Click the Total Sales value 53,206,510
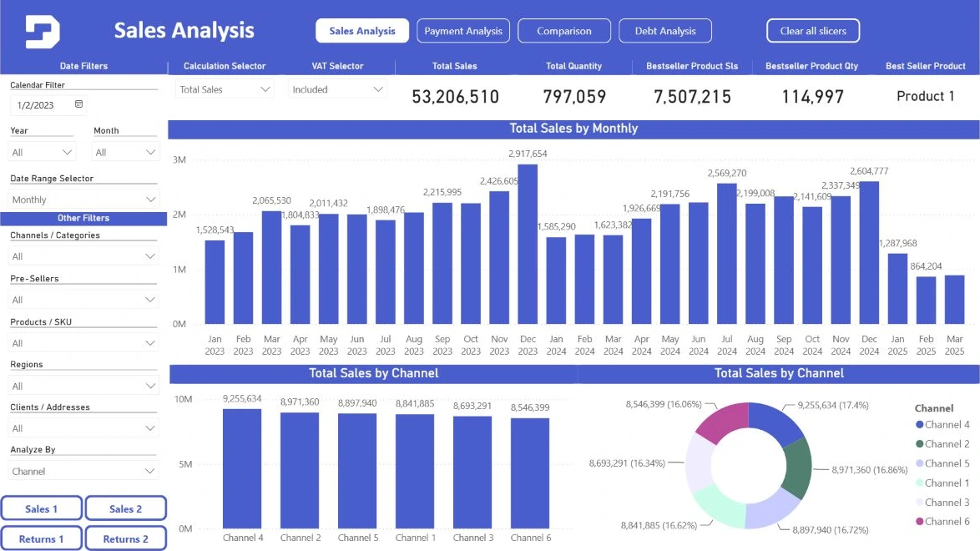 point(455,96)
